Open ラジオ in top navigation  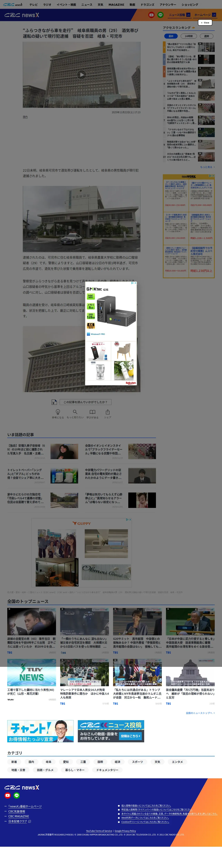pos(47,5)
